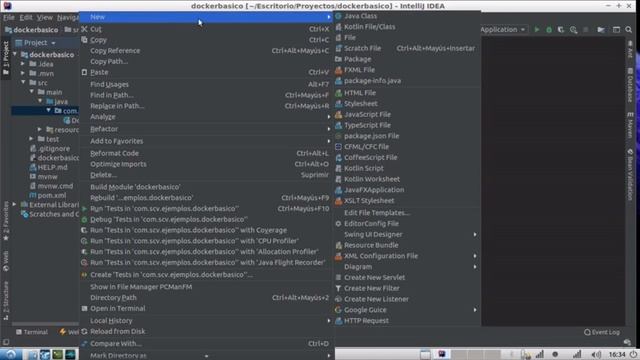Viewport: 640px width, 360px height.
Task: Select pom.xml in project tree
Action: [x=48, y=195]
